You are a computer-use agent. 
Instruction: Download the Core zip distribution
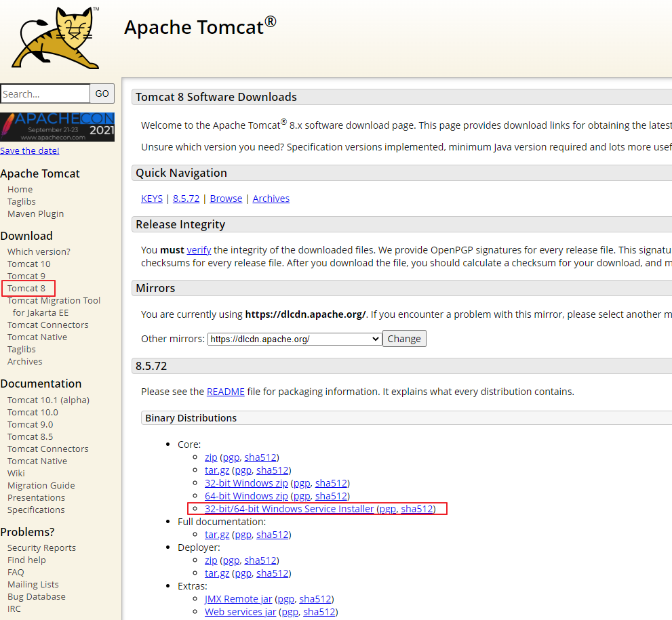point(211,457)
